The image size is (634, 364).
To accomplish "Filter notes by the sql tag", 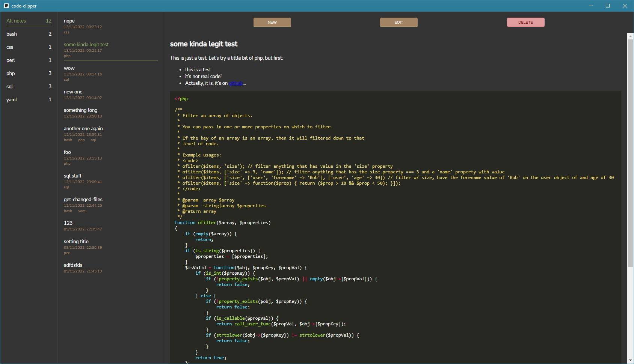I will pos(9,86).
